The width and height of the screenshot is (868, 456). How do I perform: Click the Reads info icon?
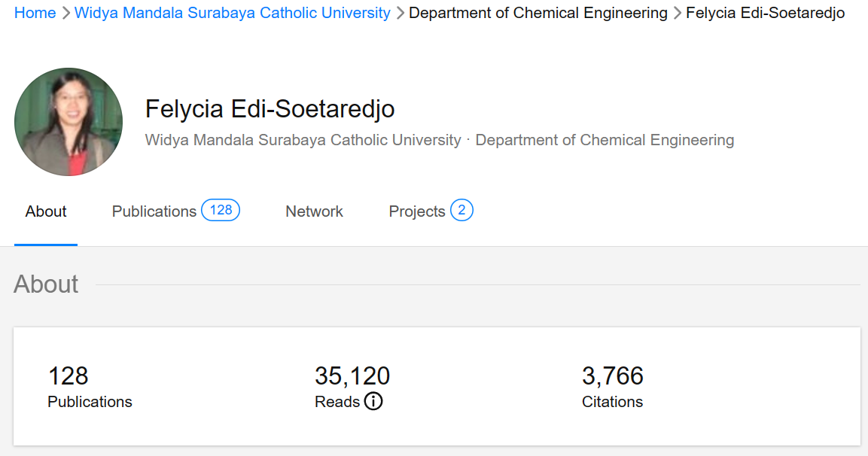point(373,402)
